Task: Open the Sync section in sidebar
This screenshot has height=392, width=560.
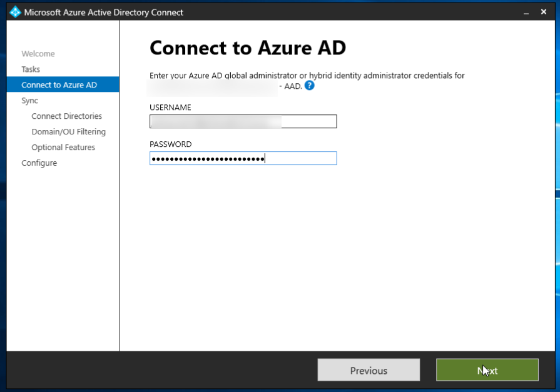Action: pyautogui.click(x=29, y=101)
